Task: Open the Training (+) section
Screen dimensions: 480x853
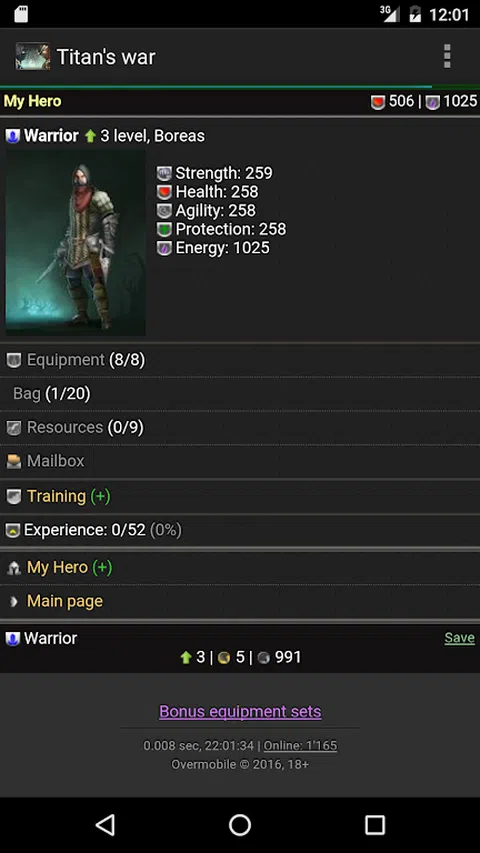Action: click(240, 496)
